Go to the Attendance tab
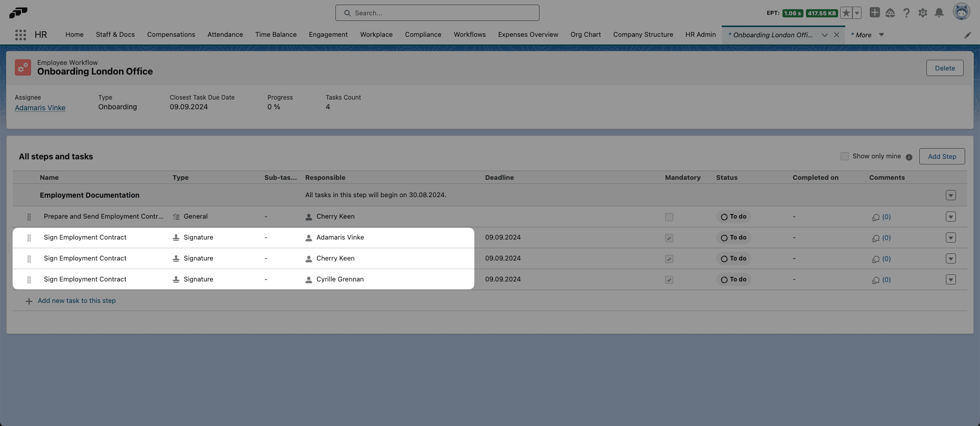 coord(225,35)
